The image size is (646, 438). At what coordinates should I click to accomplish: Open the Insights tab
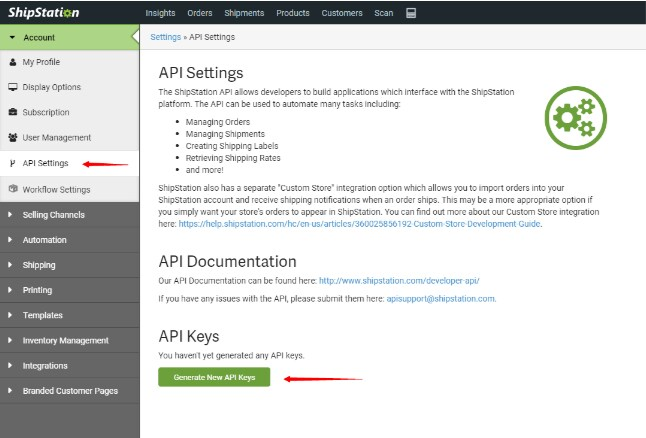[x=160, y=13]
